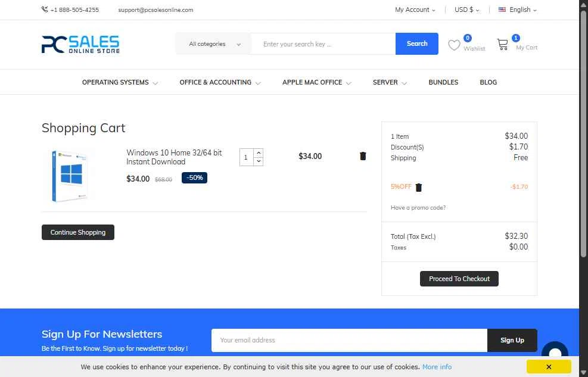Click the quantity number input box
The height and width of the screenshot is (377, 588).
(247, 157)
